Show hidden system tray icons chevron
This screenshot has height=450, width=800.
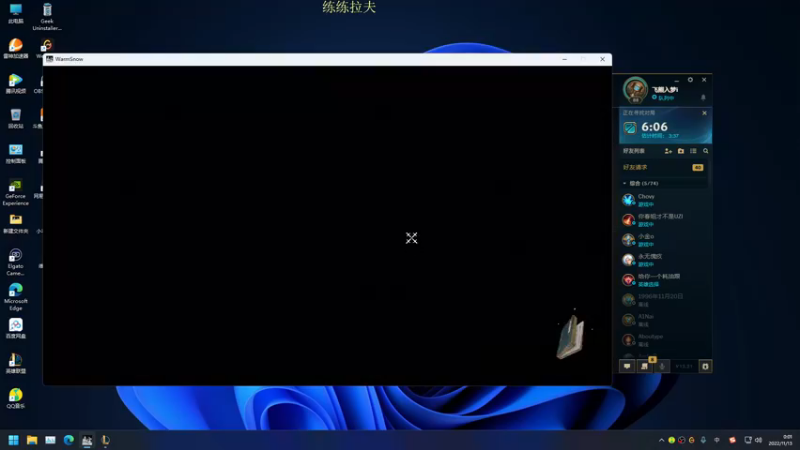[x=661, y=440]
